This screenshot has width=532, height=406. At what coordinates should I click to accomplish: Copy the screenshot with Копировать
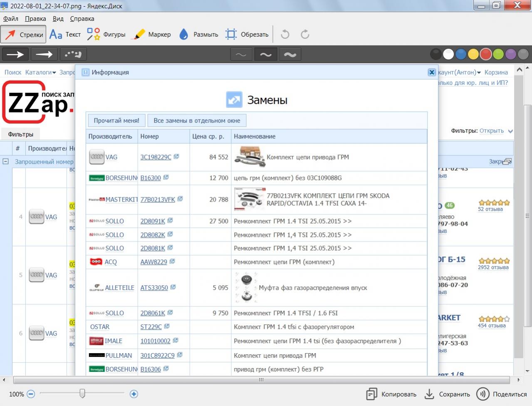pos(391,394)
